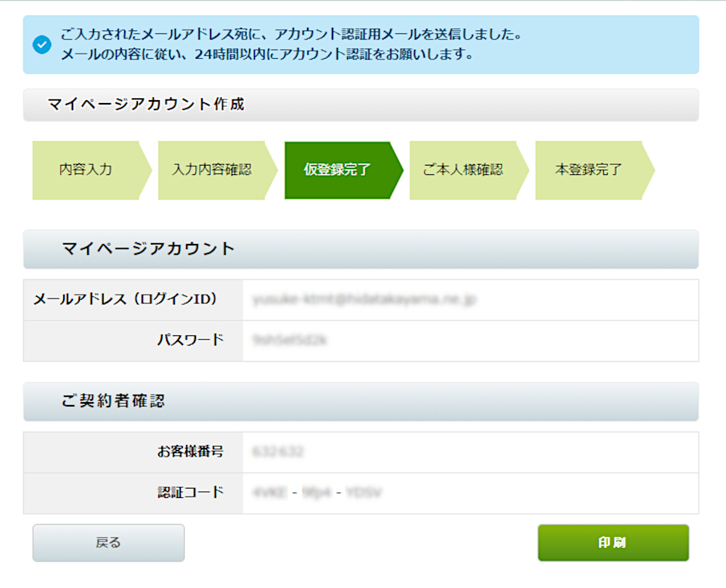This screenshot has height=588, width=726.
Task: Click the マイページアカウント作成 heading bar
Action: click(361, 105)
